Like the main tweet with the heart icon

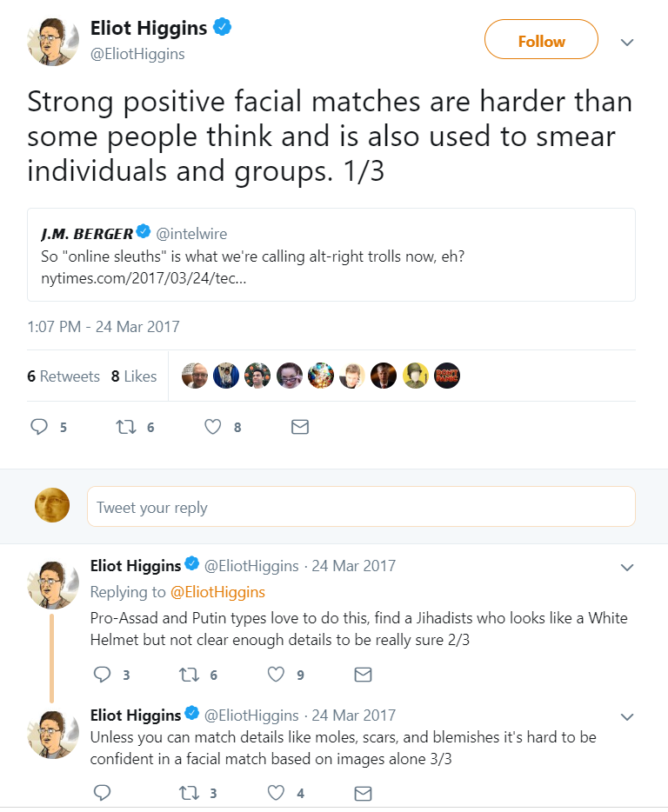coord(212,427)
